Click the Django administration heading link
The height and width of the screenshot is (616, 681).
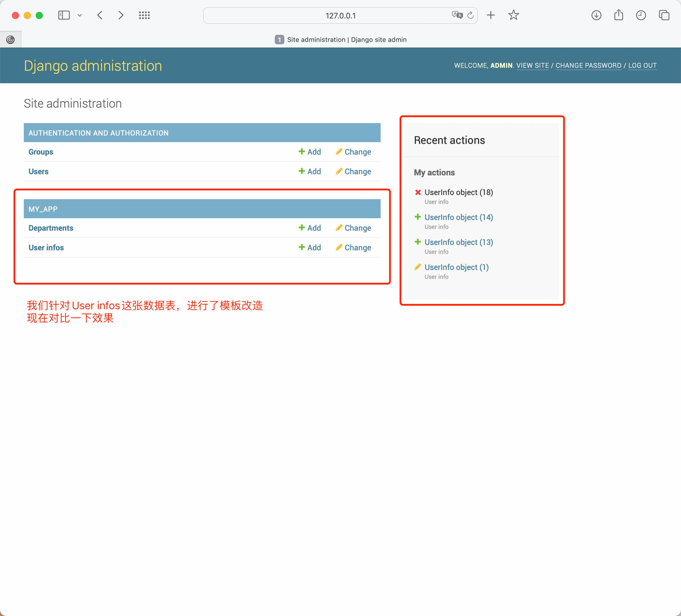click(x=93, y=65)
